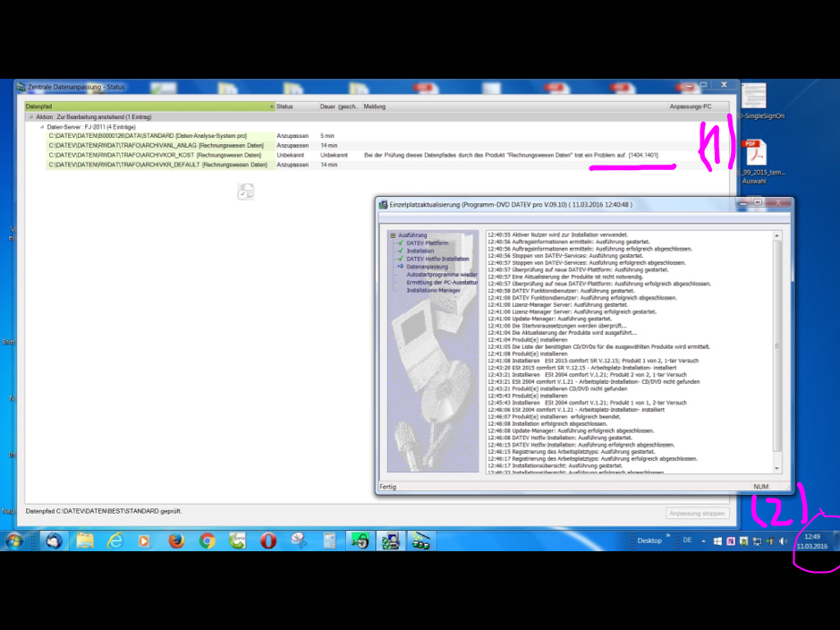The image size is (840, 630).
Task: Collapse the Daten-Server FJ-2011 node
Action: point(41,127)
